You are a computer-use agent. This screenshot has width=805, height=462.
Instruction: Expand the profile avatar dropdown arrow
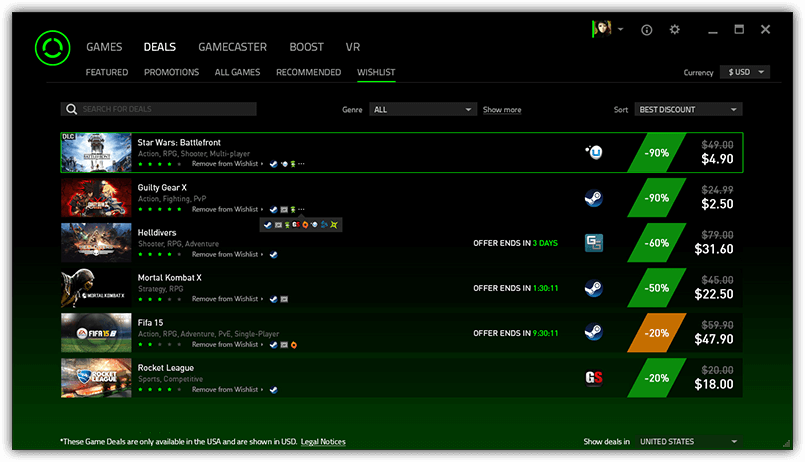pyautogui.click(x=621, y=29)
